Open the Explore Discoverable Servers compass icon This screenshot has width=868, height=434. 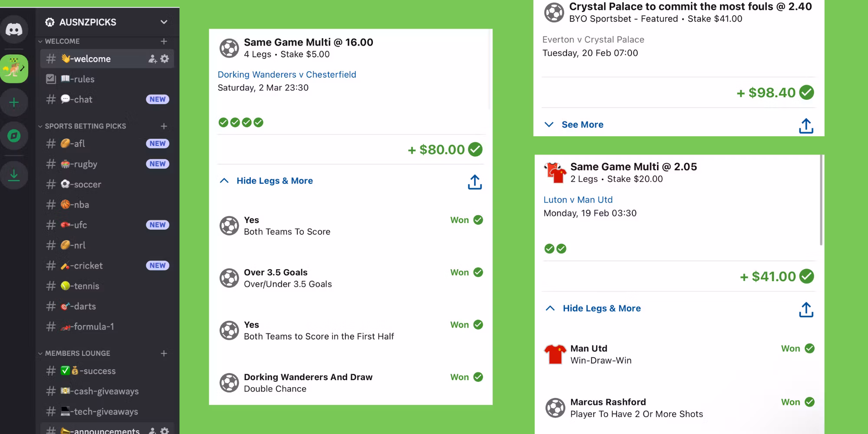pyautogui.click(x=14, y=136)
